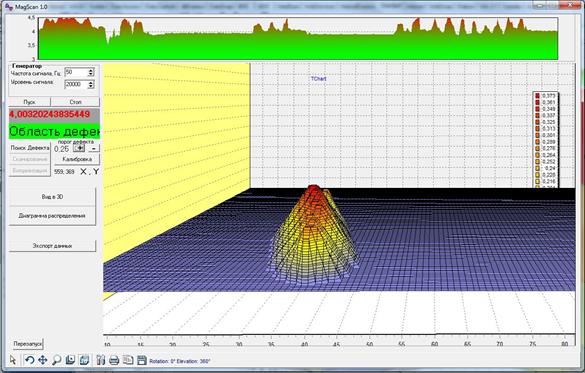
Task: Select the magnifier zoom tool
Action: click(x=57, y=360)
